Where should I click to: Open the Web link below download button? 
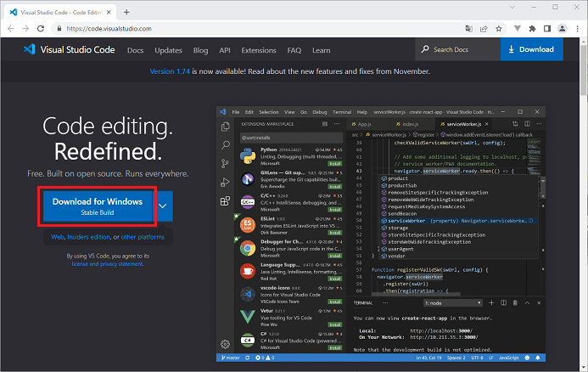pos(58,237)
